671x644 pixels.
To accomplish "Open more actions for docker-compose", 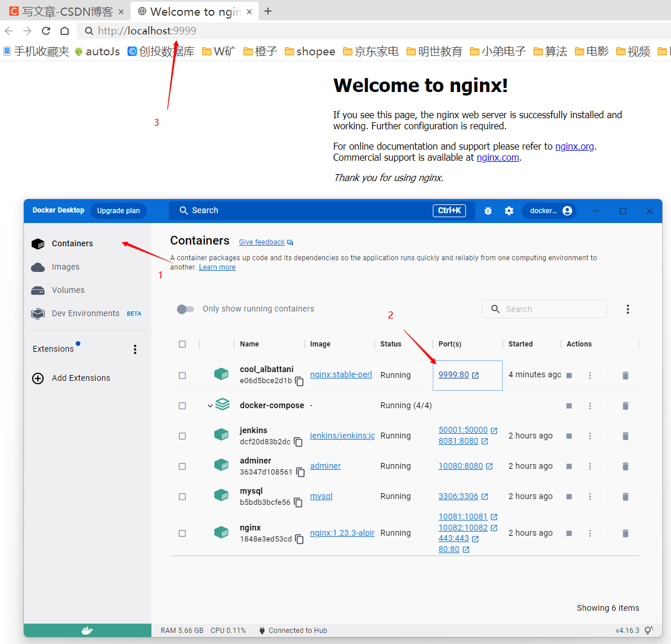I will 589,406.
